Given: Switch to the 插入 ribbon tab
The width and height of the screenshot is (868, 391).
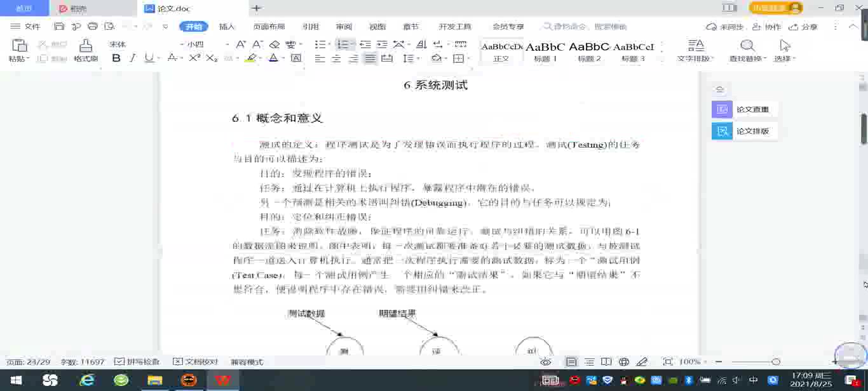Looking at the screenshot, I should click(227, 27).
